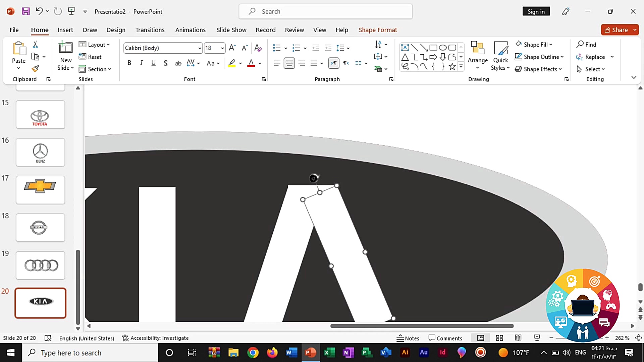Open the font size dropdown

tap(222, 48)
